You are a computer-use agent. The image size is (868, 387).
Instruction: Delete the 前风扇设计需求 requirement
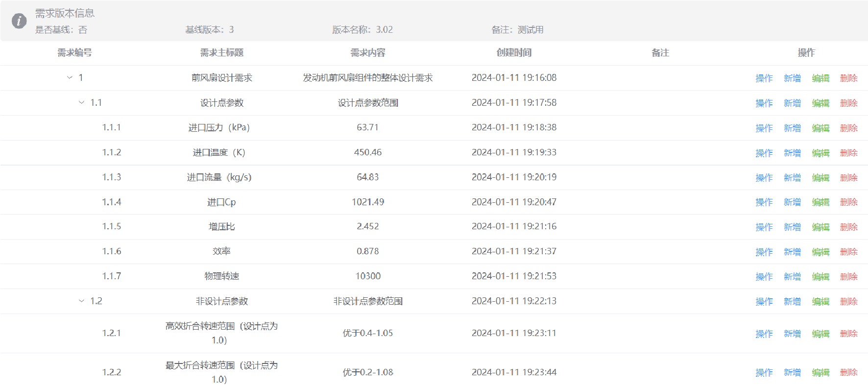849,78
